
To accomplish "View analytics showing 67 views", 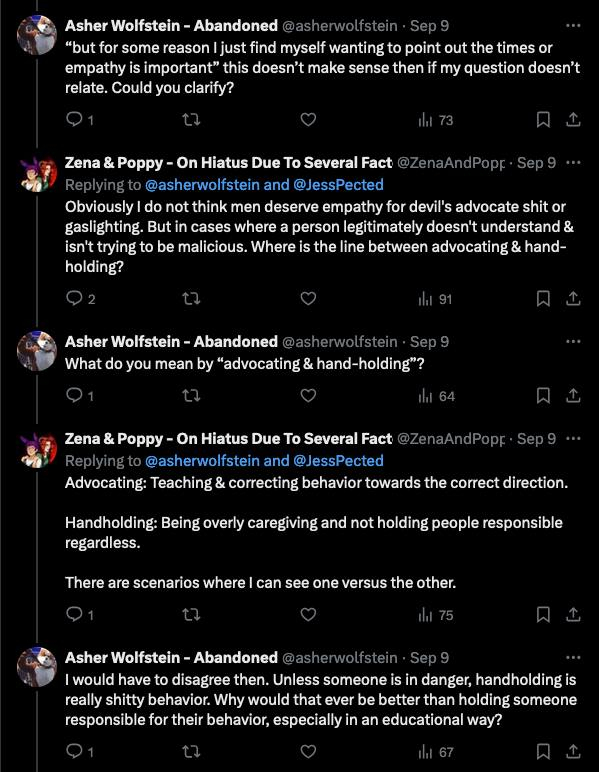I will click(436, 752).
